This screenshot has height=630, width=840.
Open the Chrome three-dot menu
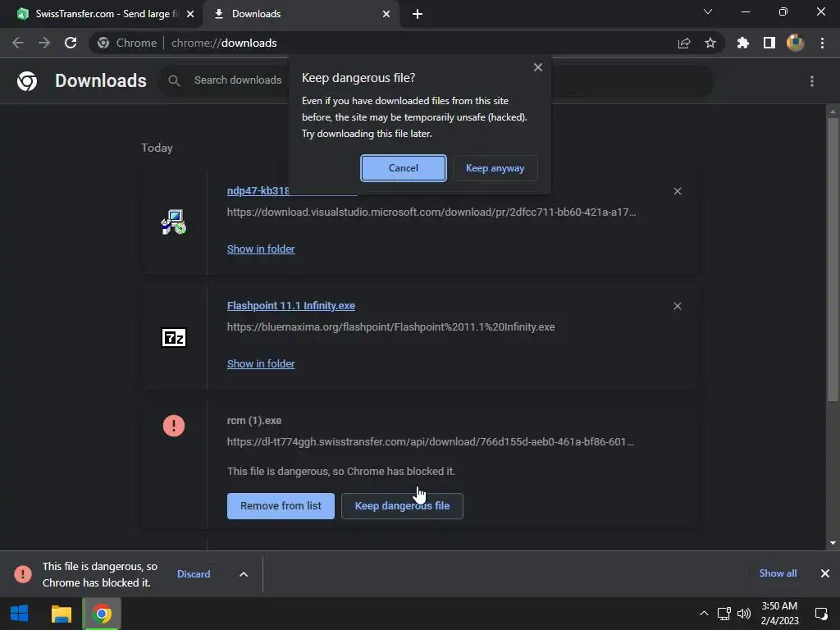[x=822, y=43]
